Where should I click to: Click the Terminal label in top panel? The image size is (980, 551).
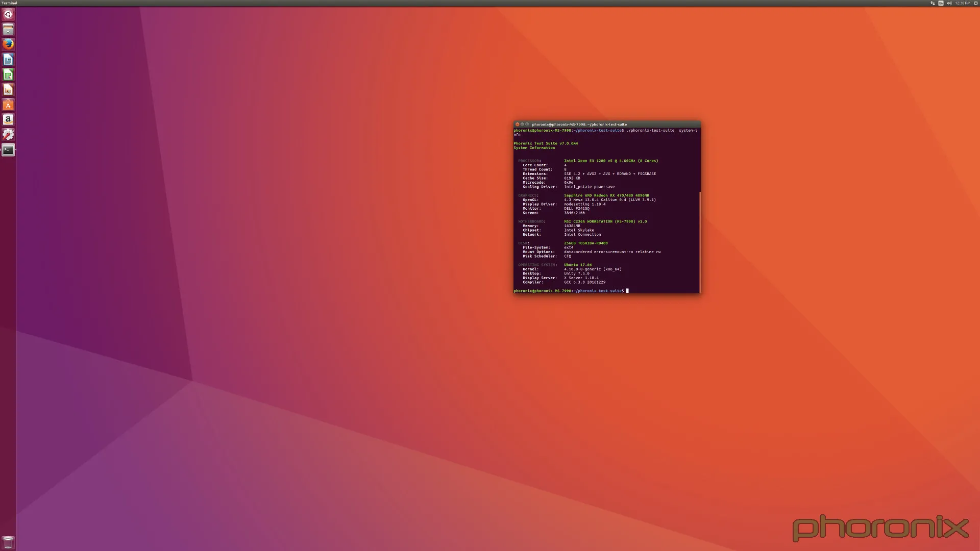pyautogui.click(x=9, y=3)
